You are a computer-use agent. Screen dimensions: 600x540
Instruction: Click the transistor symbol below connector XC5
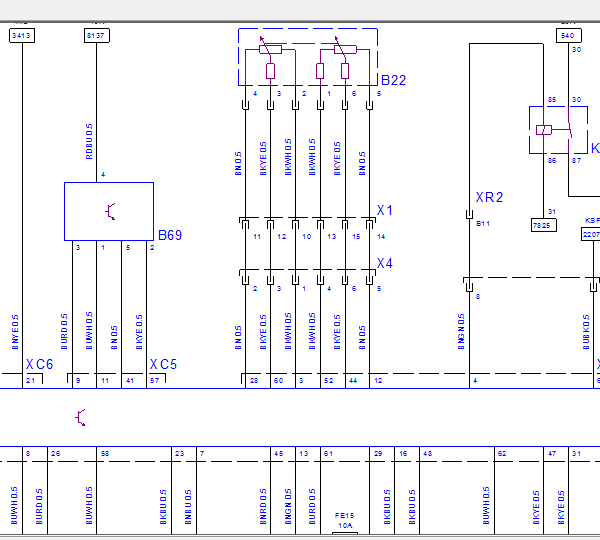pyautogui.click(x=80, y=418)
